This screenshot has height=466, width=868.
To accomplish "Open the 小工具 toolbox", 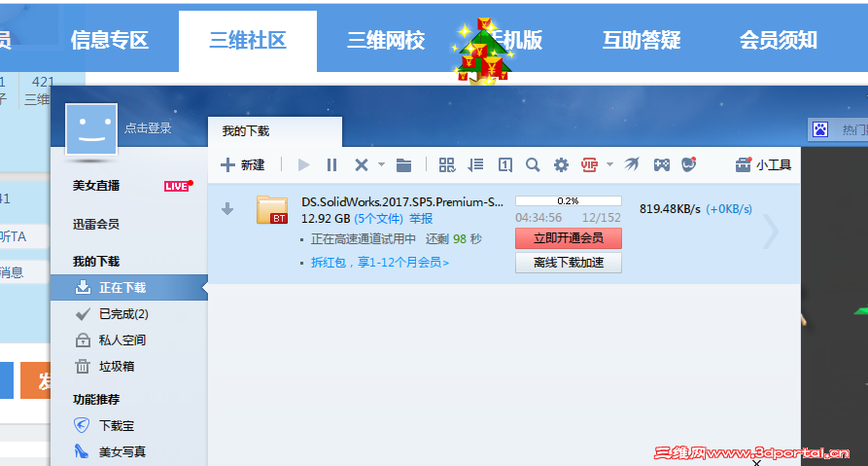I will coord(763,164).
